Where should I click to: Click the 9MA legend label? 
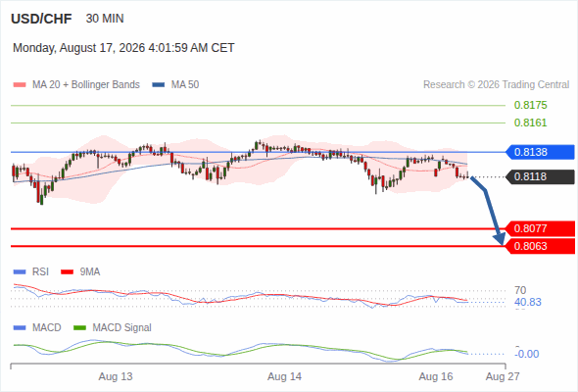click(90, 272)
